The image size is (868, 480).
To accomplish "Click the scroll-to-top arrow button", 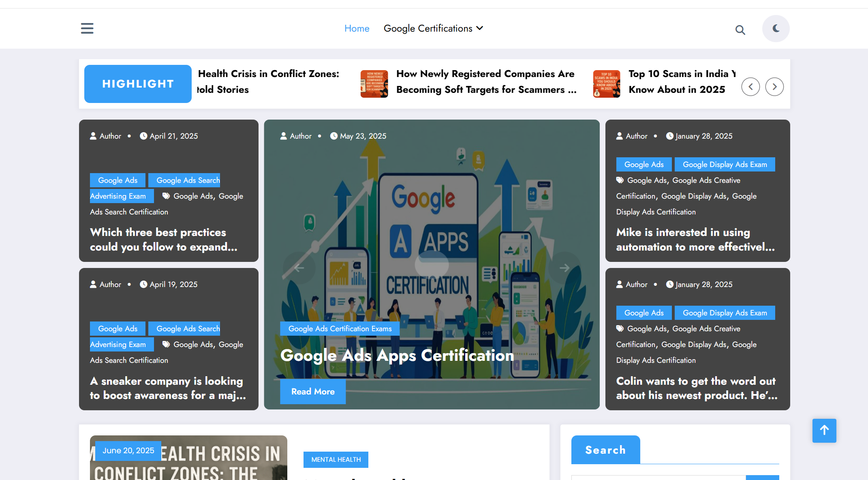I will pos(824,431).
